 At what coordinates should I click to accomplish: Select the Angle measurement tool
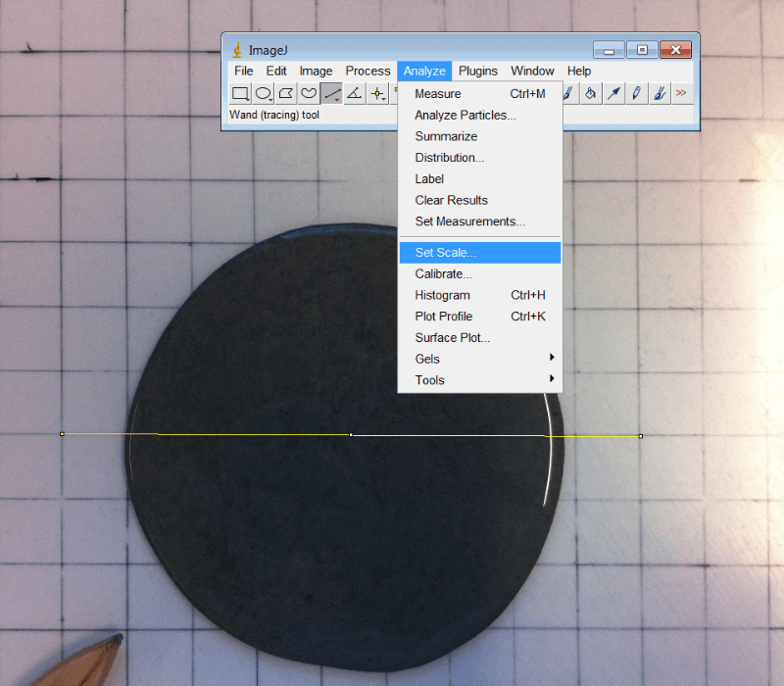[x=356, y=93]
